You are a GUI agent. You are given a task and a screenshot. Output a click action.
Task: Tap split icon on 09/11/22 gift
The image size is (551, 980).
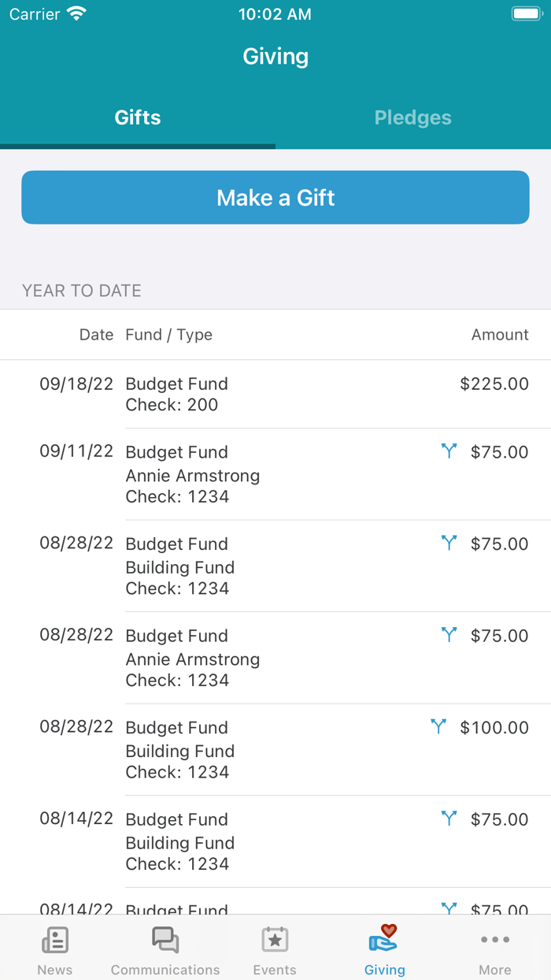[x=449, y=451]
